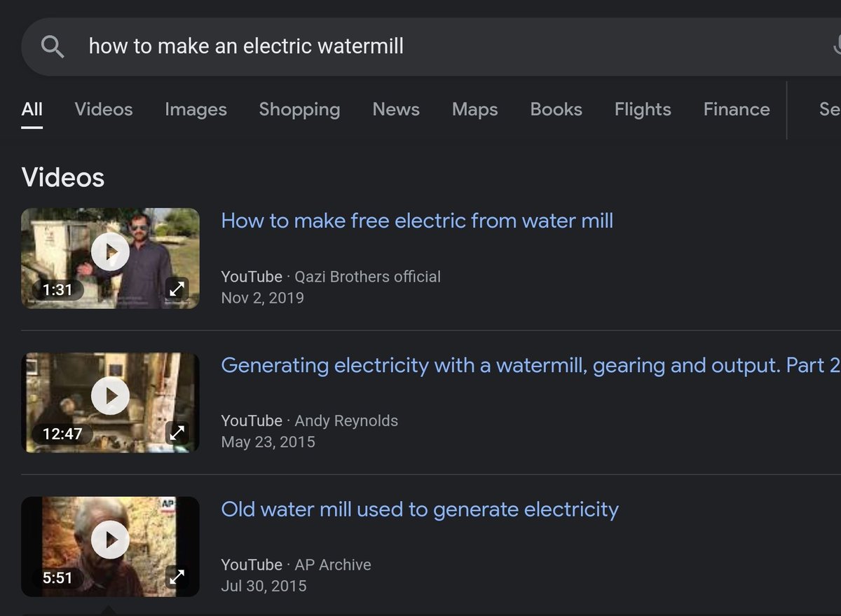Open 'How to make free electric from water mill'

(x=417, y=221)
